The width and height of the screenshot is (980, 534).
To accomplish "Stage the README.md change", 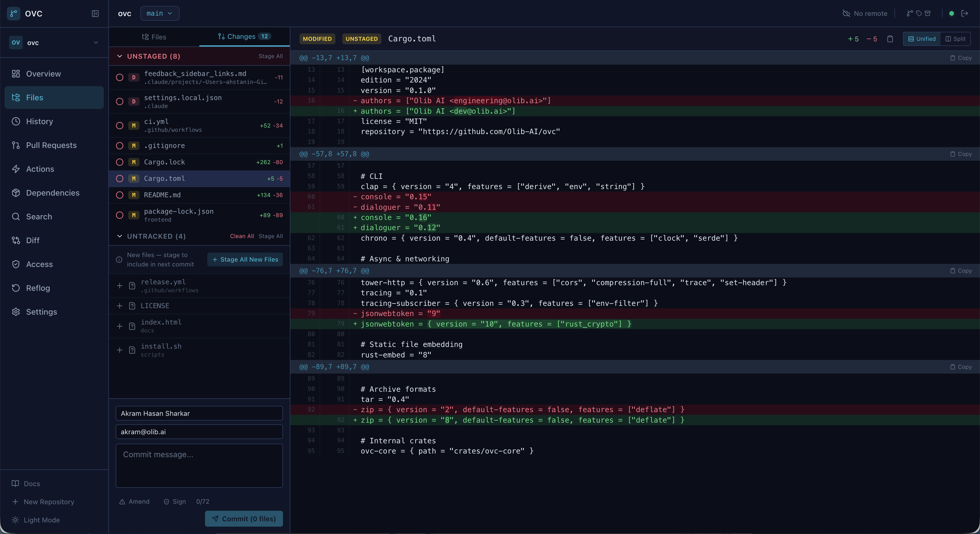I will tap(119, 195).
